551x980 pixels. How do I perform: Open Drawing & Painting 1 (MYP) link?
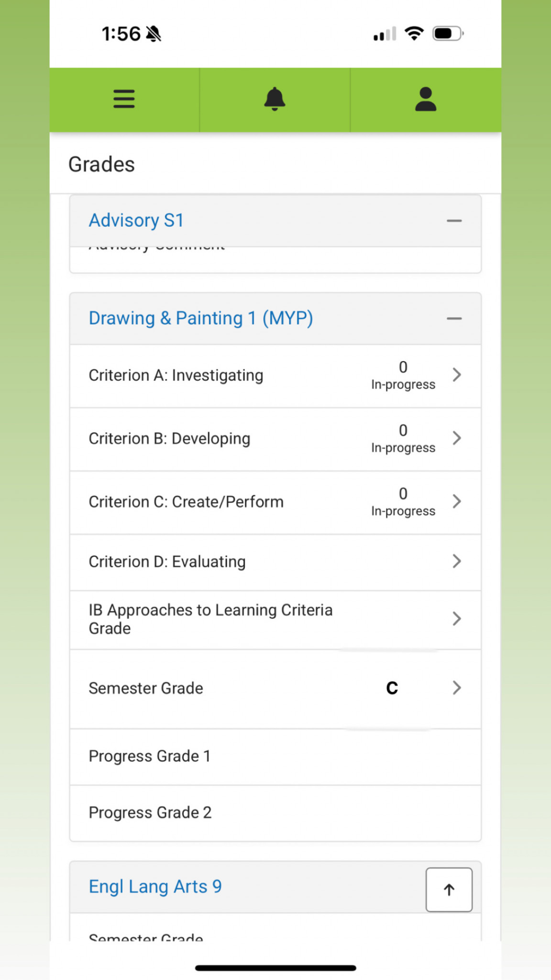[201, 318]
